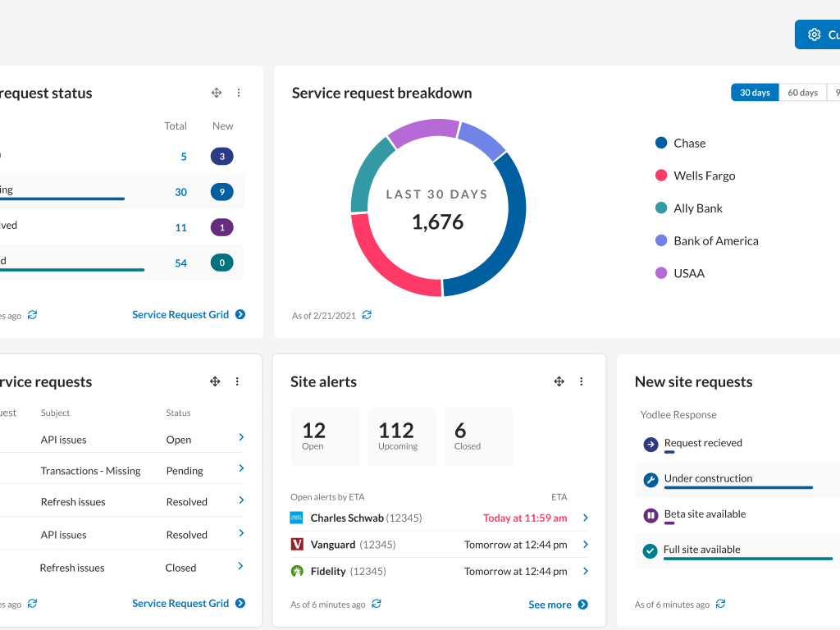Expand the Refresh issues Resolved row chevron
Screen dimensions: 840x630
[x=241, y=500]
